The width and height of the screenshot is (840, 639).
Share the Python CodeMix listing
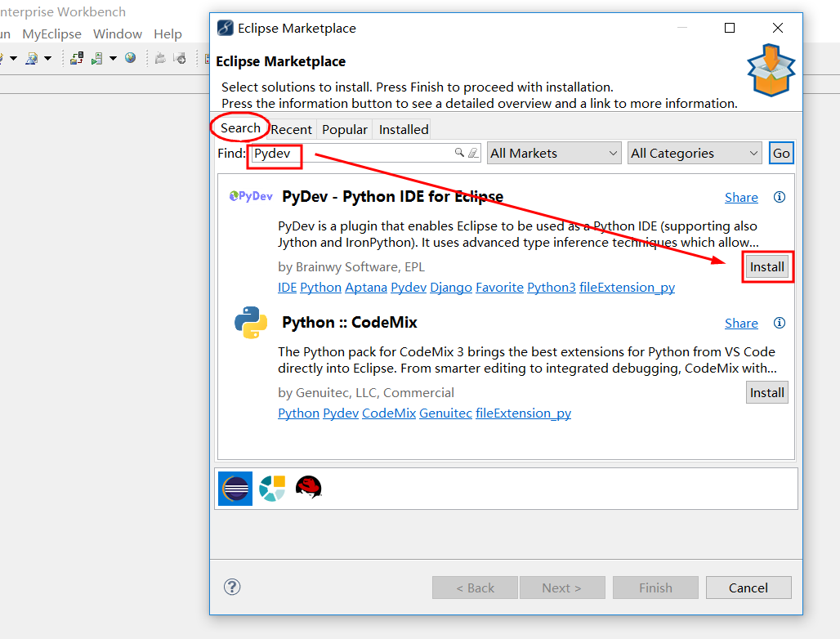[x=741, y=324]
